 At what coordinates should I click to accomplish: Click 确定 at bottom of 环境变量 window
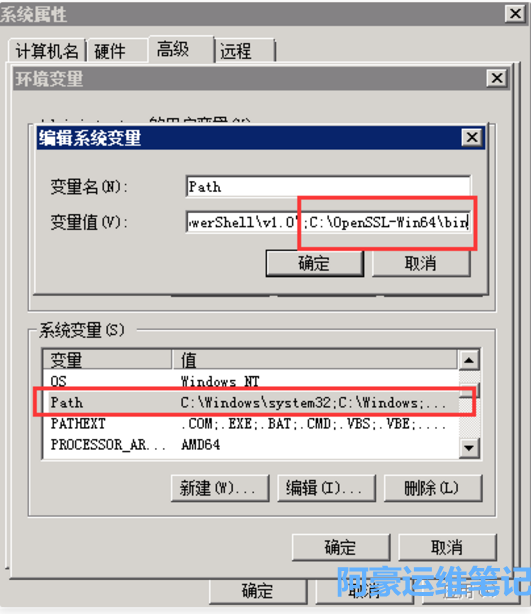[341, 547]
